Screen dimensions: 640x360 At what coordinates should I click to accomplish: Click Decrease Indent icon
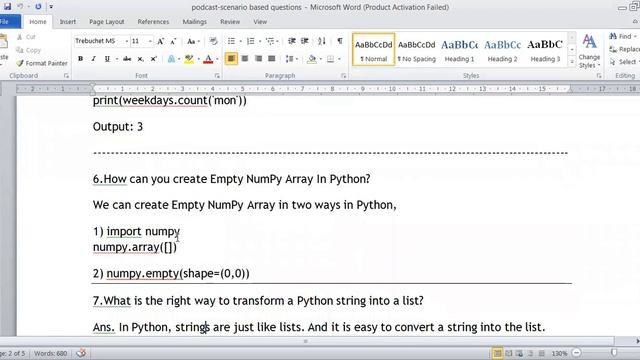point(291,41)
